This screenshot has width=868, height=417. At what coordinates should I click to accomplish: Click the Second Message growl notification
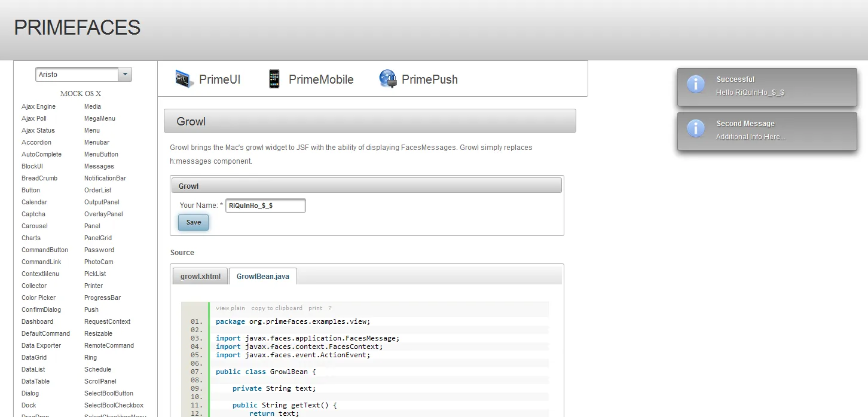pos(767,131)
